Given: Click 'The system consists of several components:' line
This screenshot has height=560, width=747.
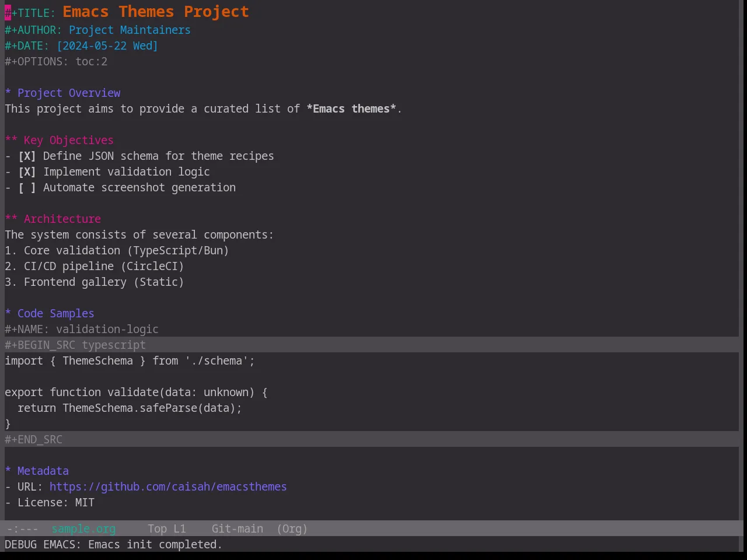Looking at the screenshot, I should pos(139,235).
